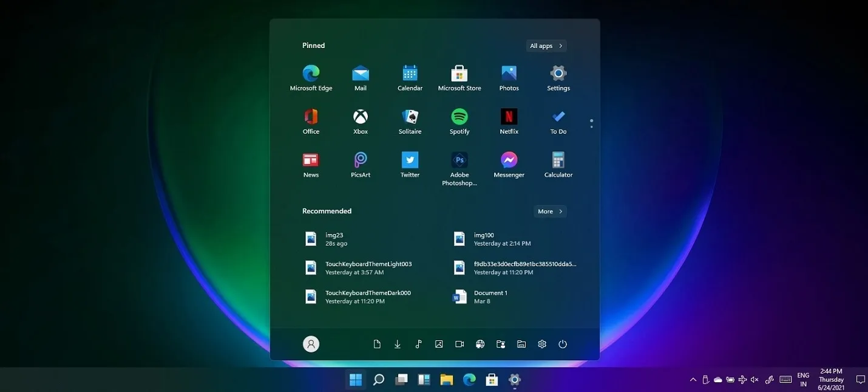Launch the PicsArt app

(361, 165)
